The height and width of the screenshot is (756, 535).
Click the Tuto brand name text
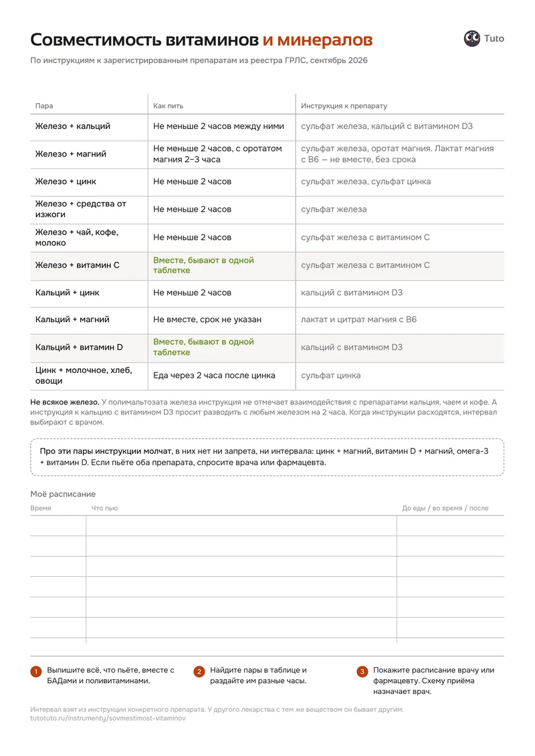(x=494, y=39)
